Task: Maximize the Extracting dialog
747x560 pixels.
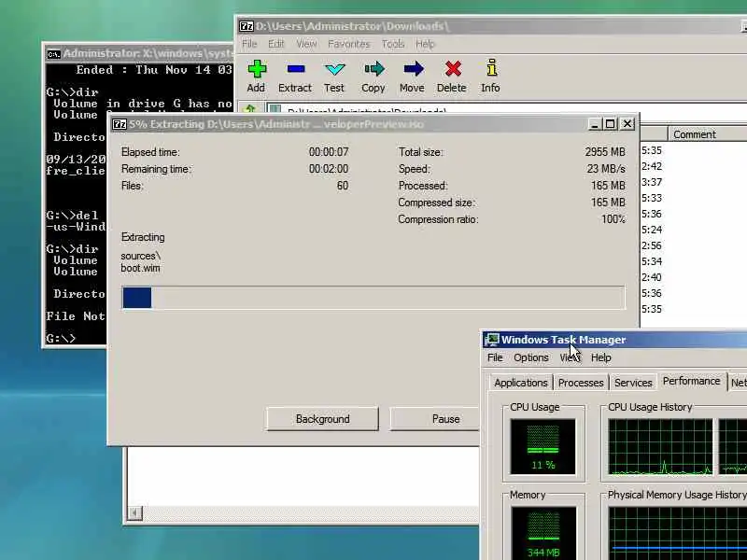Action: point(611,124)
